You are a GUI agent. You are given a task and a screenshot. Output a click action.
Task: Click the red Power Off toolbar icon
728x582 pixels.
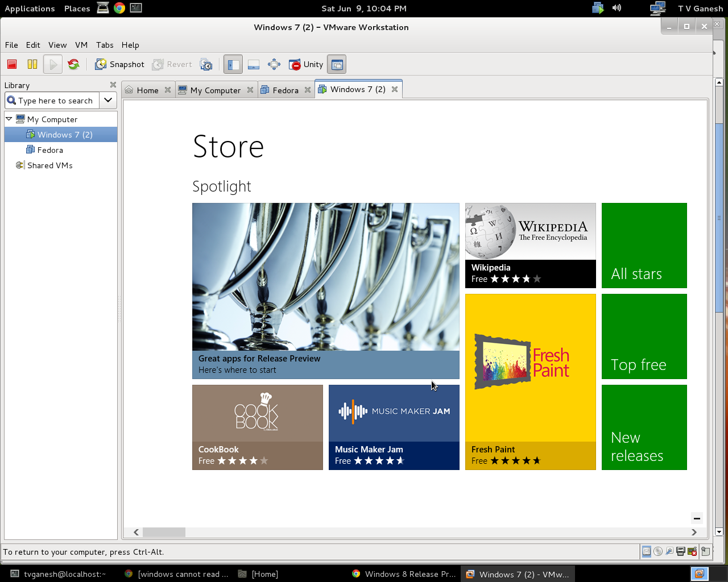coord(12,64)
